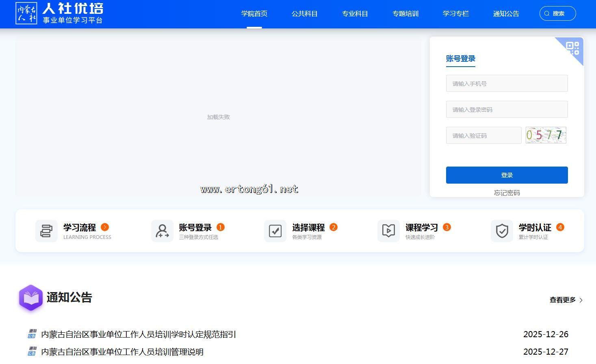Screen dimensions: 596x364
Task: Focus the 请输入手机号 input field
Action: pyautogui.click(x=507, y=83)
